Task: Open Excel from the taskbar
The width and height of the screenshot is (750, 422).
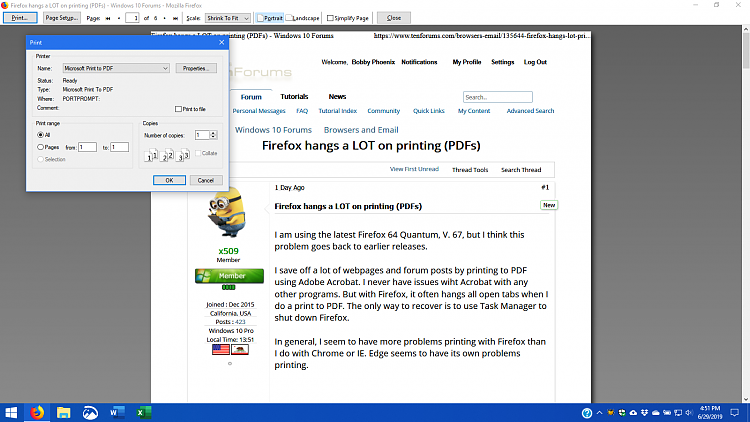Action: [x=143, y=412]
